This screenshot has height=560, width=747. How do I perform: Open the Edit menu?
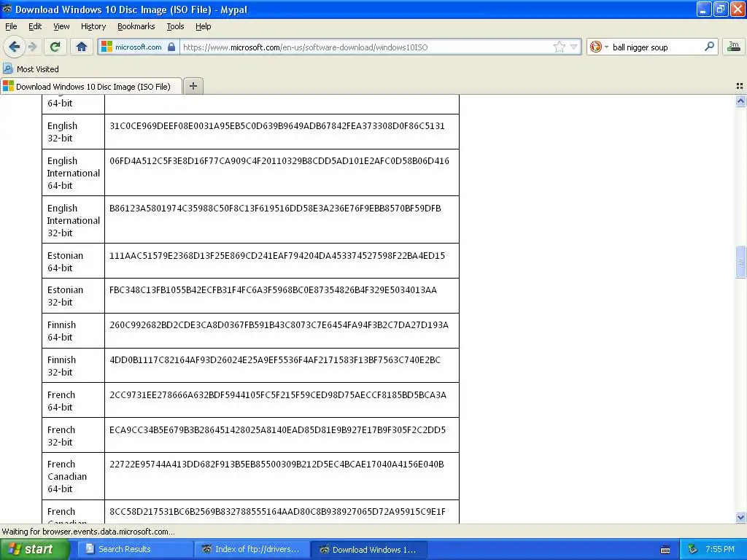click(x=35, y=26)
